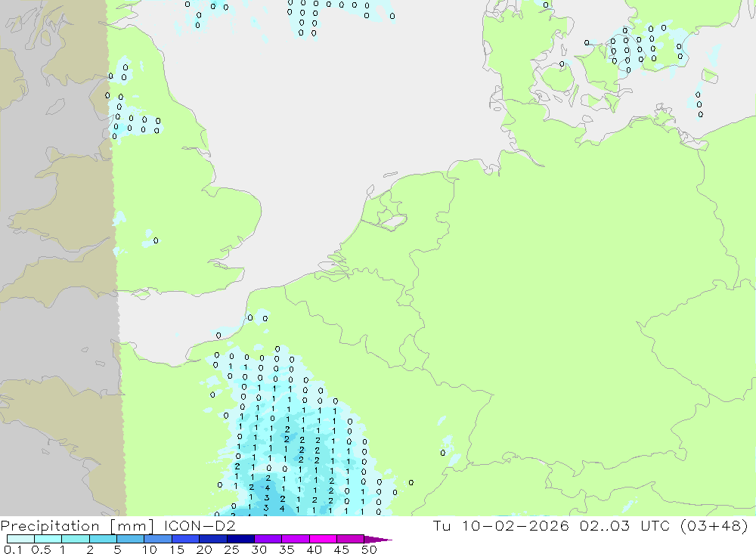Click the "ICON-D2" model name
756x554 pixels.
click(x=200, y=525)
